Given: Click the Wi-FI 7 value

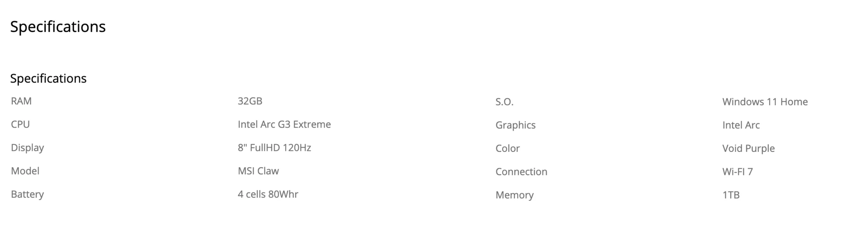Looking at the screenshot, I should pyautogui.click(x=737, y=172).
